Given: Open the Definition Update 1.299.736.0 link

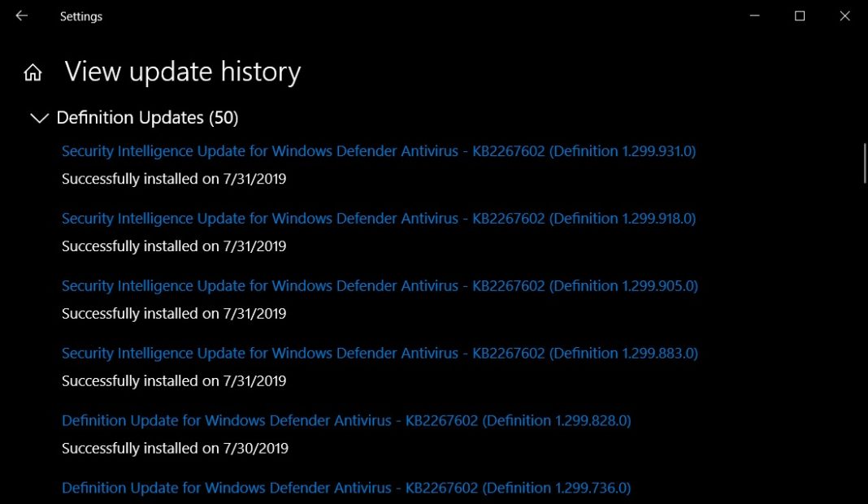Looking at the screenshot, I should [346, 487].
